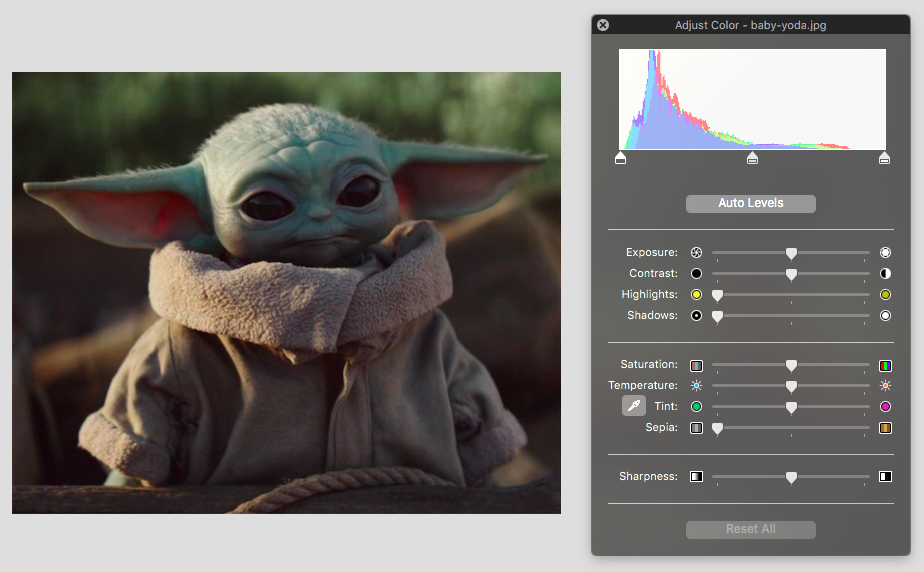Click the full color Saturation icon
This screenshot has width=924, height=572.
[x=885, y=366]
